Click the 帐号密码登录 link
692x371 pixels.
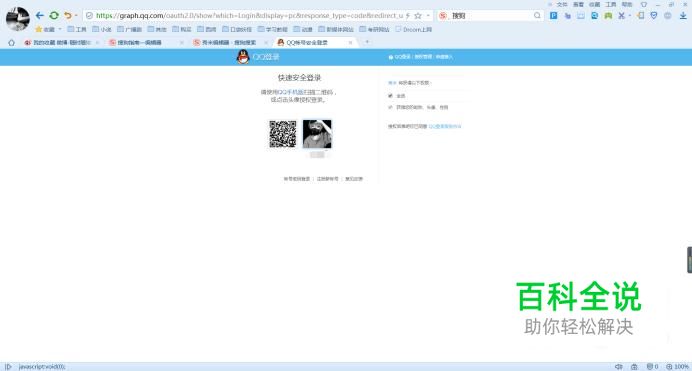click(297, 179)
